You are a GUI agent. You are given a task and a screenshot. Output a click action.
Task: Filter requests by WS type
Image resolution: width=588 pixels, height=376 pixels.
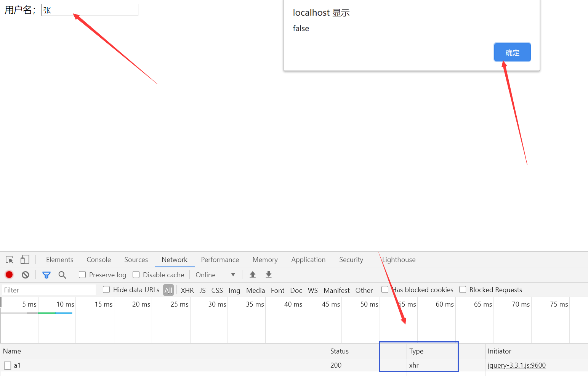click(x=312, y=291)
